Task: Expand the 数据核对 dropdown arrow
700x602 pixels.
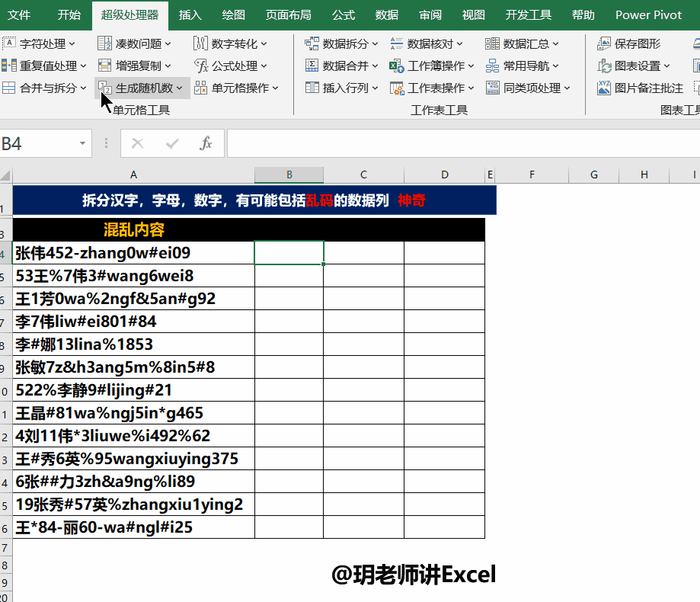Action: point(459,43)
